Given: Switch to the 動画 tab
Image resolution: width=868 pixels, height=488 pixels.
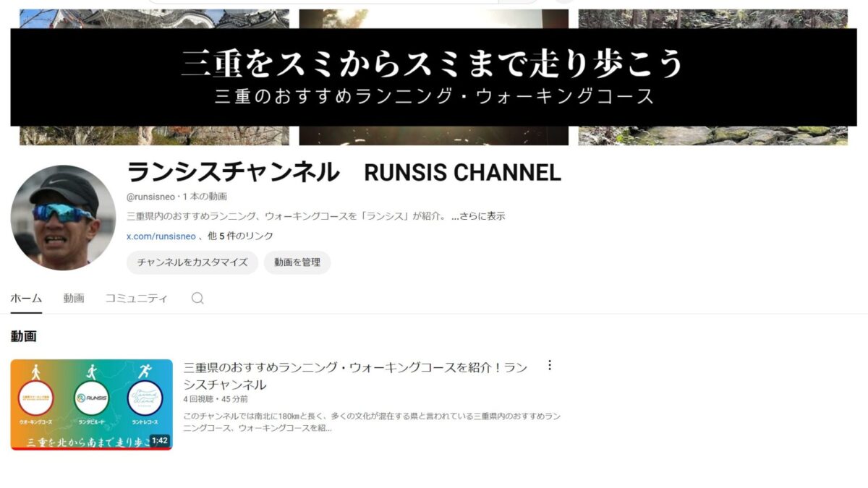Looking at the screenshot, I should coord(73,297).
